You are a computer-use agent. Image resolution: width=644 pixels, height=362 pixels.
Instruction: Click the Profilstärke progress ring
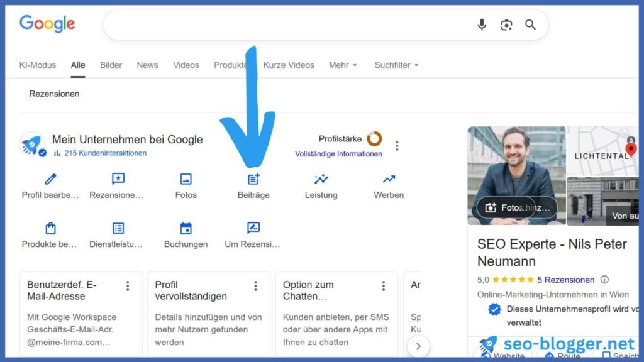coord(374,139)
